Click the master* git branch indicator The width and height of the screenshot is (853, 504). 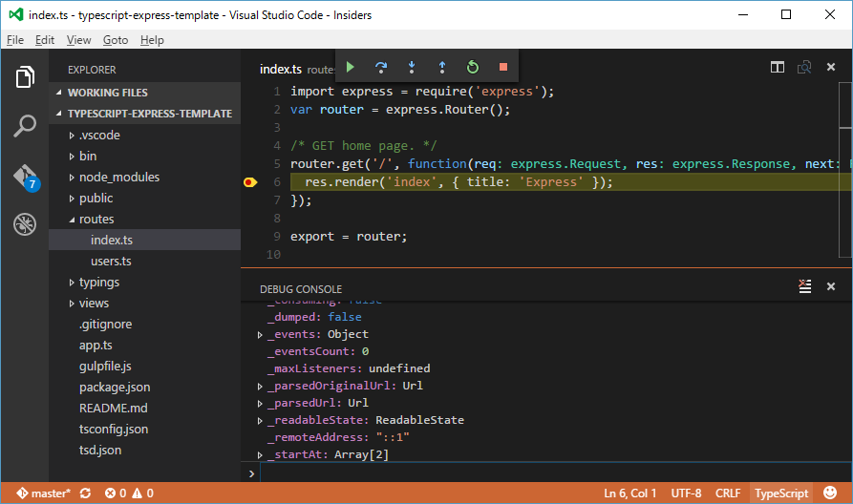point(44,493)
